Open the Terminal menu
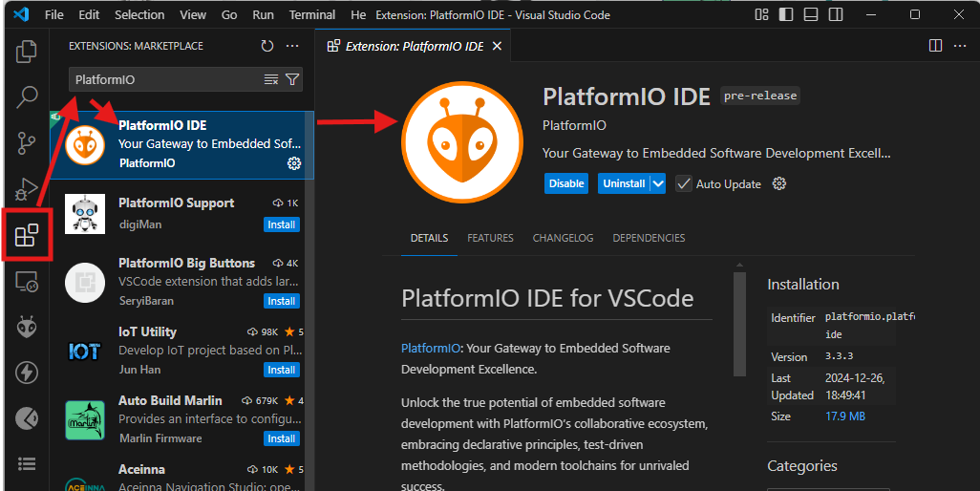Screen dimensions: 980x491 coord(312,14)
